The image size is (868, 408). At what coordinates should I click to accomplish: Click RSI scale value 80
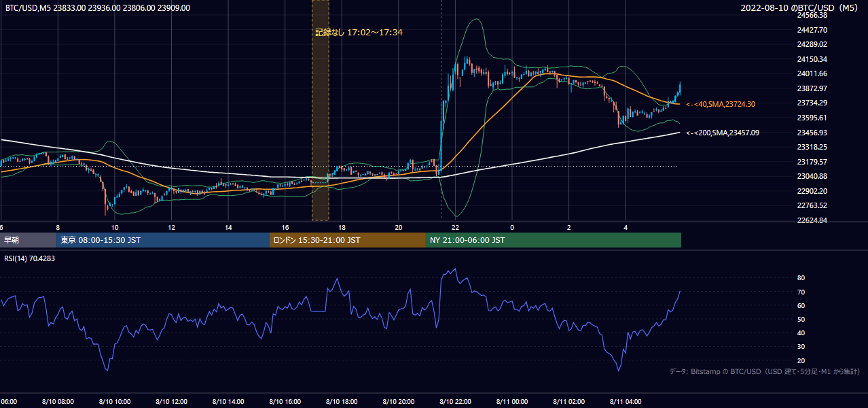point(801,278)
